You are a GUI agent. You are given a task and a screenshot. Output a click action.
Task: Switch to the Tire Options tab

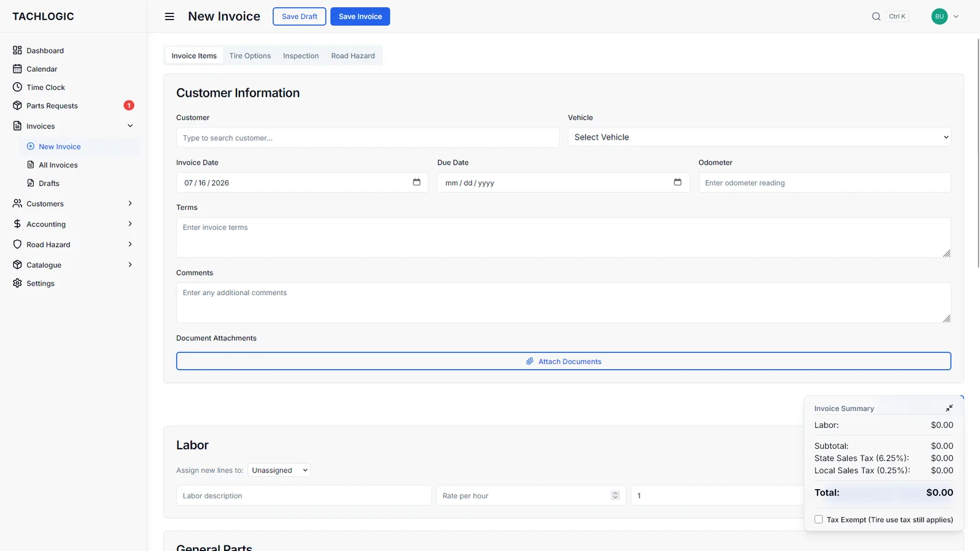(250, 56)
